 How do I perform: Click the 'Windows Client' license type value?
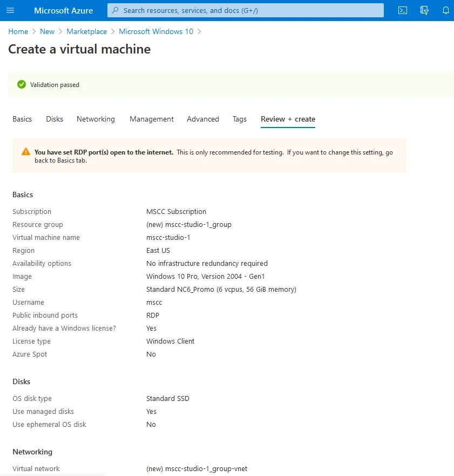pos(170,341)
